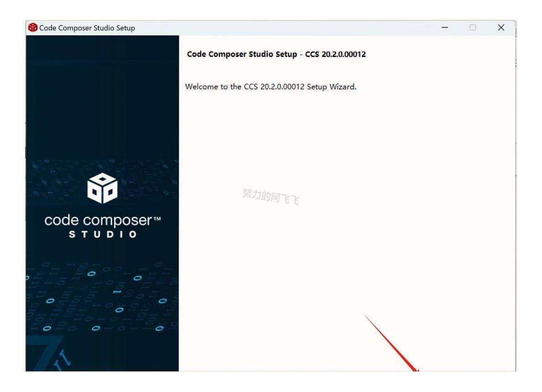Click the "STUDIO" text in the banner
Viewport: 542px width, 392px height.
coord(102,234)
